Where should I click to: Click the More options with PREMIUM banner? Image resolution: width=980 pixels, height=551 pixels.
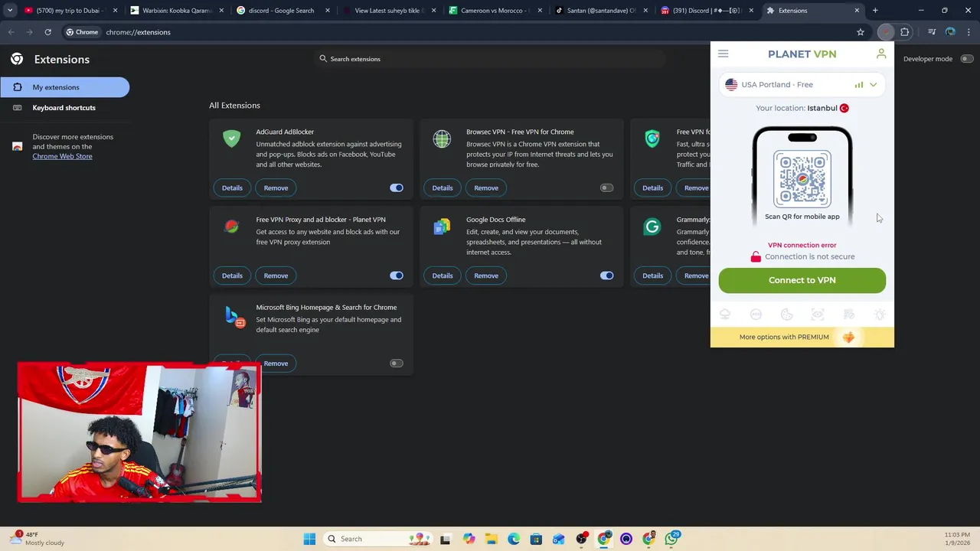point(802,337)
